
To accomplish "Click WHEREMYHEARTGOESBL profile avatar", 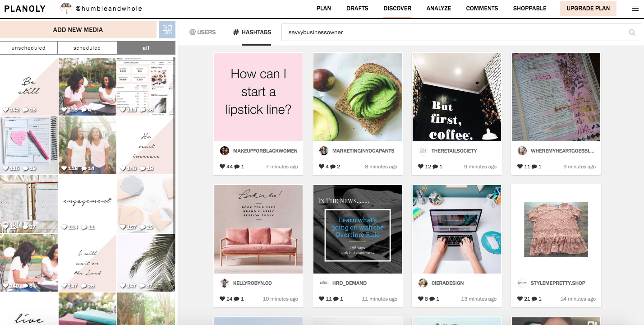I will point(522,151).
